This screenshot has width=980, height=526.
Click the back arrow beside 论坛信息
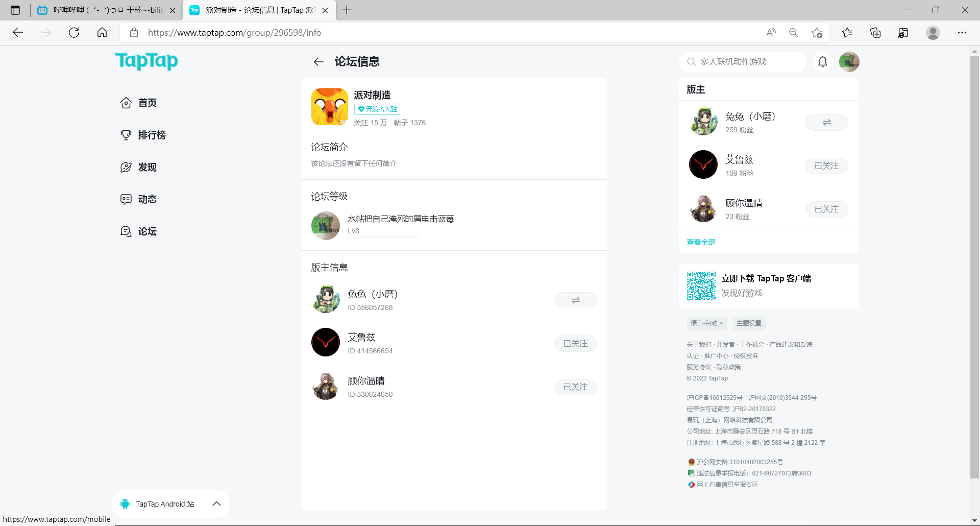click(x=318, y=62)
